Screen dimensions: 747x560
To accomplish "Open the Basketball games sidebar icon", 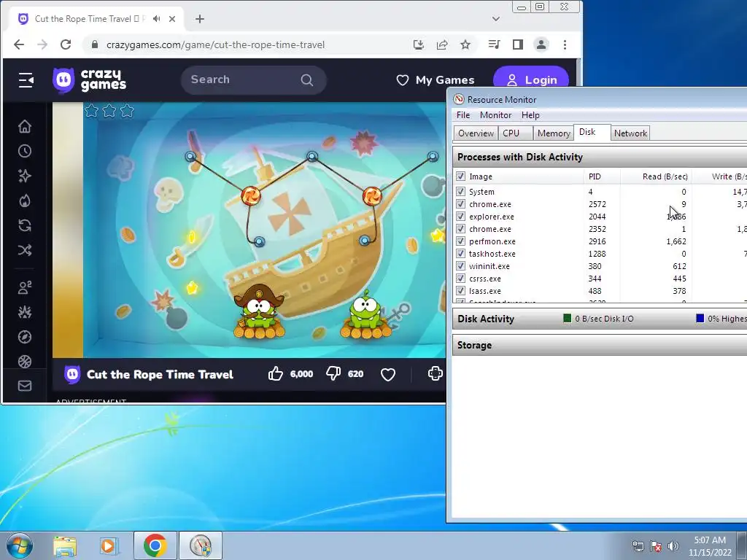I will point(25,362).
